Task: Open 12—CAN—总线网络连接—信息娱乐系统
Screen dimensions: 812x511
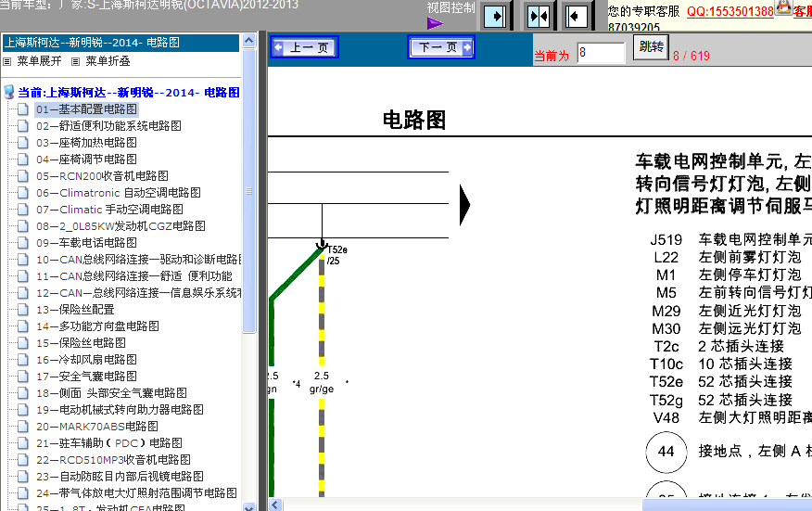Action: click(x=138, y=293)
